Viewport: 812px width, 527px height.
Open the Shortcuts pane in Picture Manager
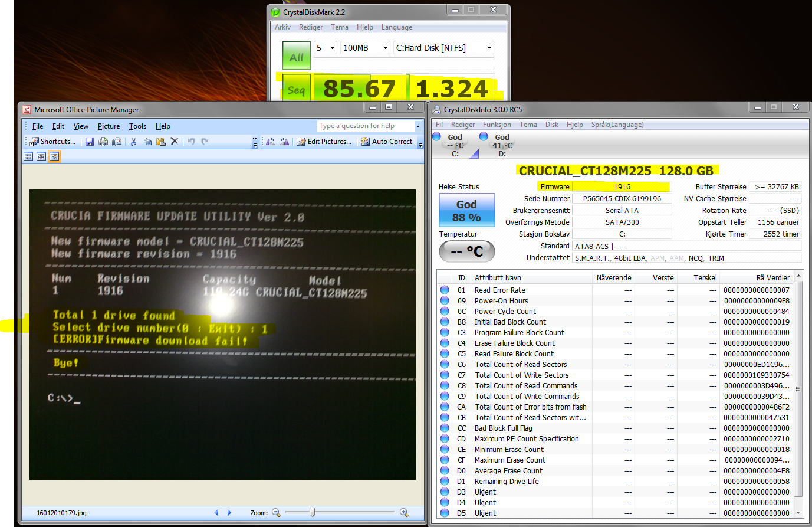[x=53, y=142]
